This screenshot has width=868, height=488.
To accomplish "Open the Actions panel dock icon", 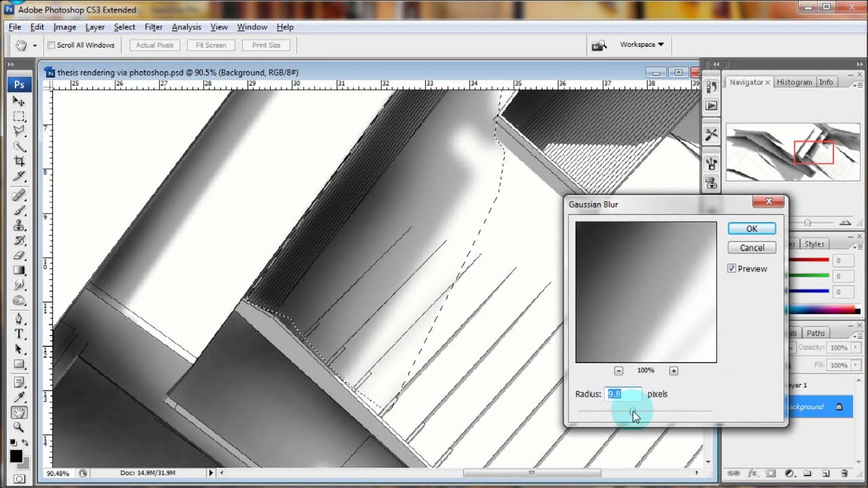I will pyautogui.click(x=711, y=106).
